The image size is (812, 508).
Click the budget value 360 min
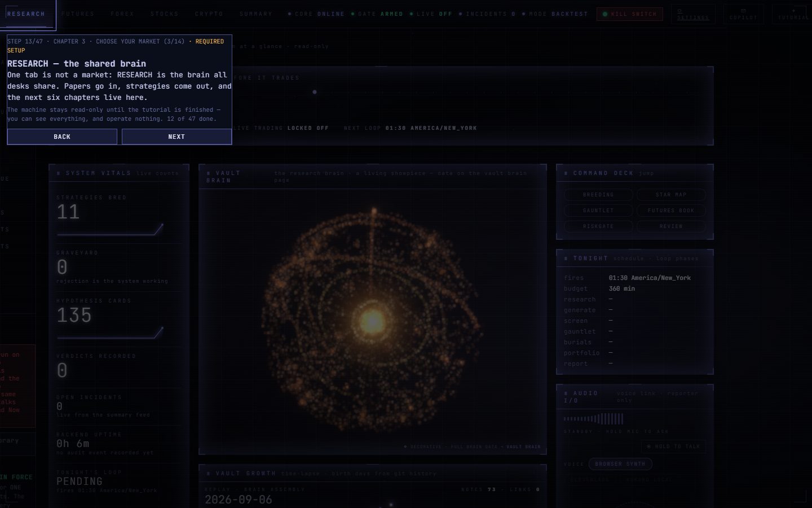click(622, 288)
